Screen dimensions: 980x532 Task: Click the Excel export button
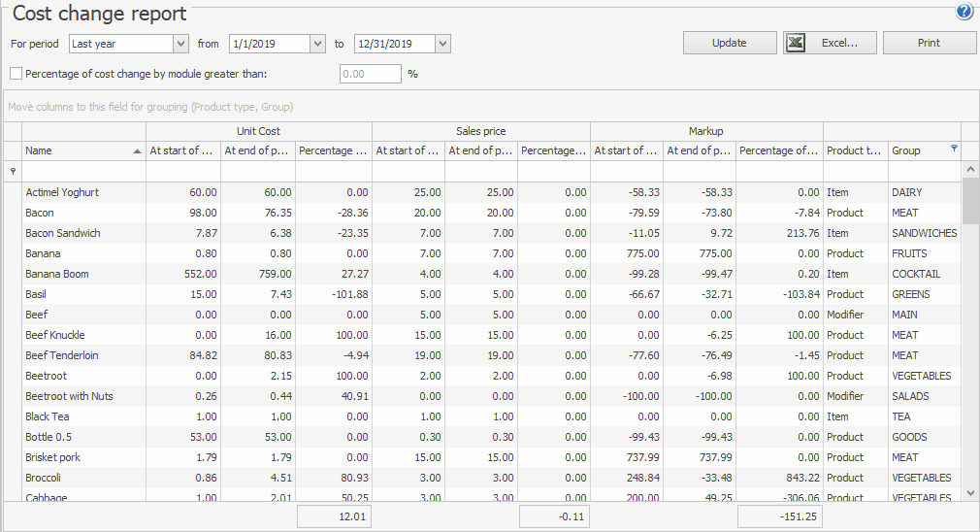click(x=830, y=43)
